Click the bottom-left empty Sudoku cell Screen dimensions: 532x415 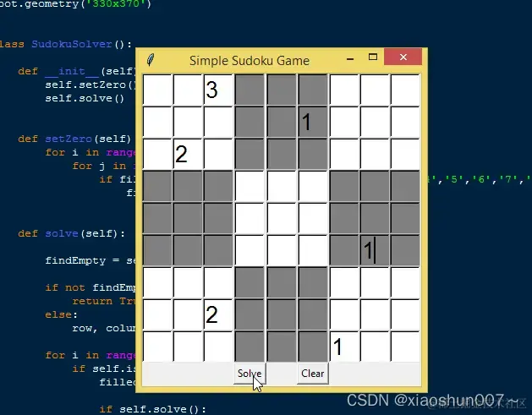[x=157, y=347]
